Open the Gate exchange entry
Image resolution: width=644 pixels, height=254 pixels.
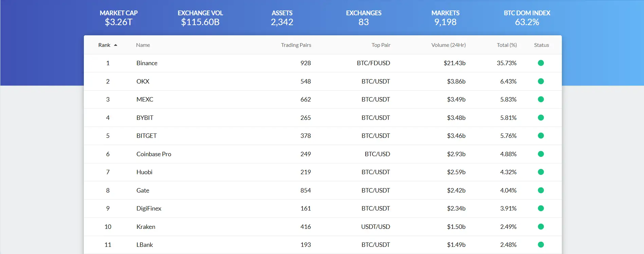pyautogui.click(x=143, y=190)
